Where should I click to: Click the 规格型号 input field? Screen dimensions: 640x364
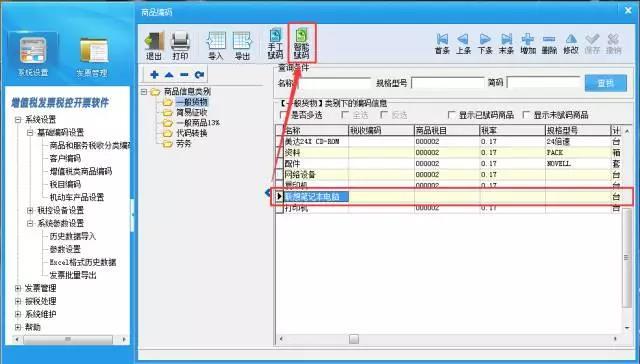pos(448,83)
